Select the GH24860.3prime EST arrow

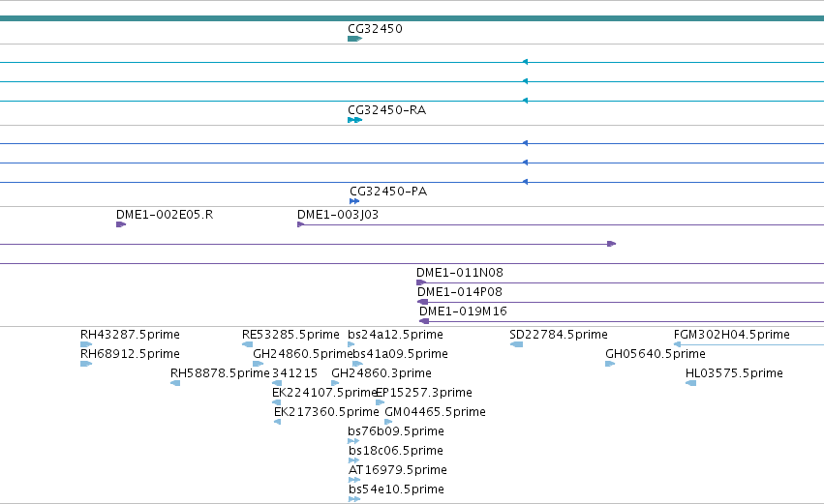335,384
